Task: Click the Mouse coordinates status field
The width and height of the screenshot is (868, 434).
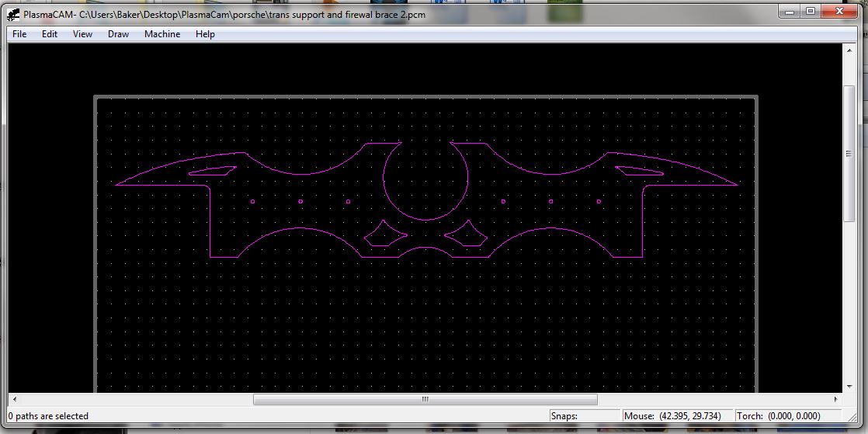Action: pos(676,416)
